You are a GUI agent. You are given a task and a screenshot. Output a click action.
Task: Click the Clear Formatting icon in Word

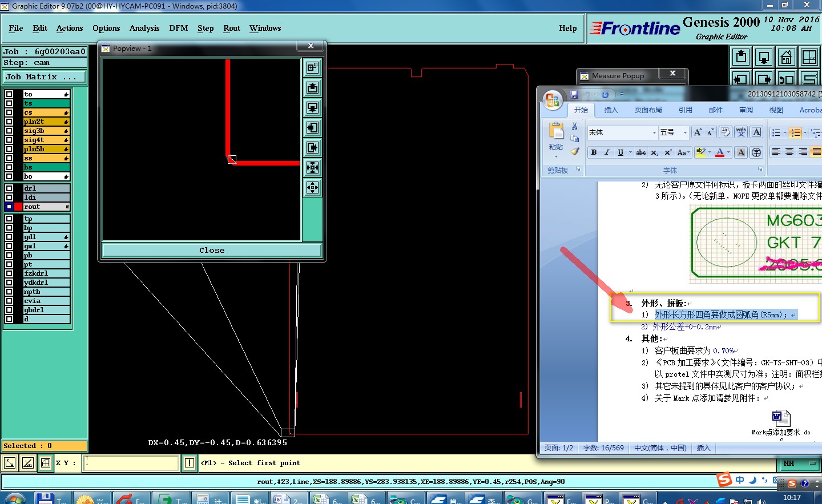(725, 132)
